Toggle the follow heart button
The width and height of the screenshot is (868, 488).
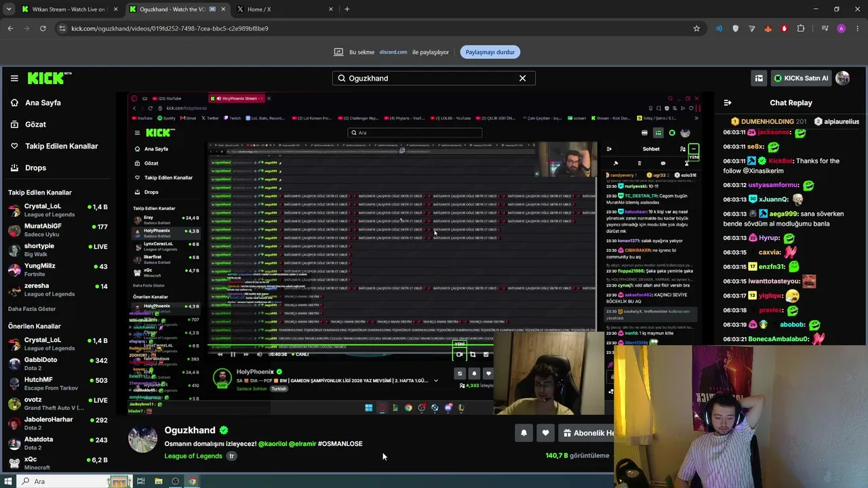545,433
